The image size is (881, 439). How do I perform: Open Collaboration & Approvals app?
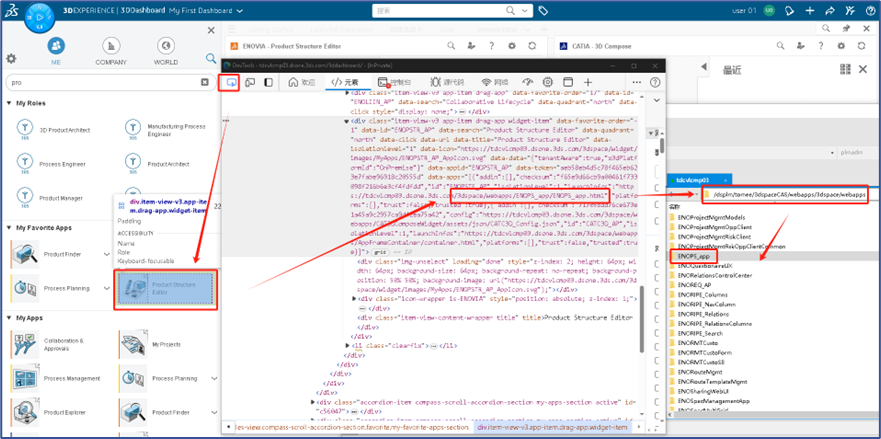pyautogui.click(x=51, y=345)
